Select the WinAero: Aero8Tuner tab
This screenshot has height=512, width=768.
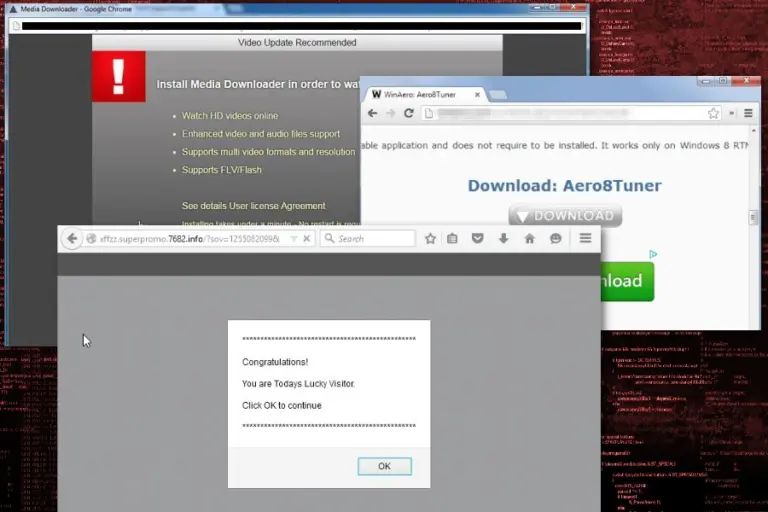point(424,95)
